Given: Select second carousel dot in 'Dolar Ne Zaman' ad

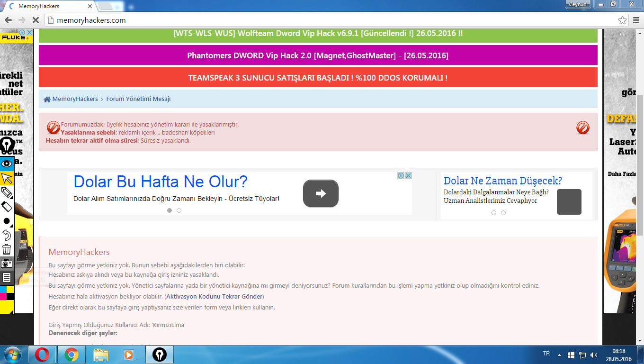Looking at the screenshot, I should pos(503,213).
